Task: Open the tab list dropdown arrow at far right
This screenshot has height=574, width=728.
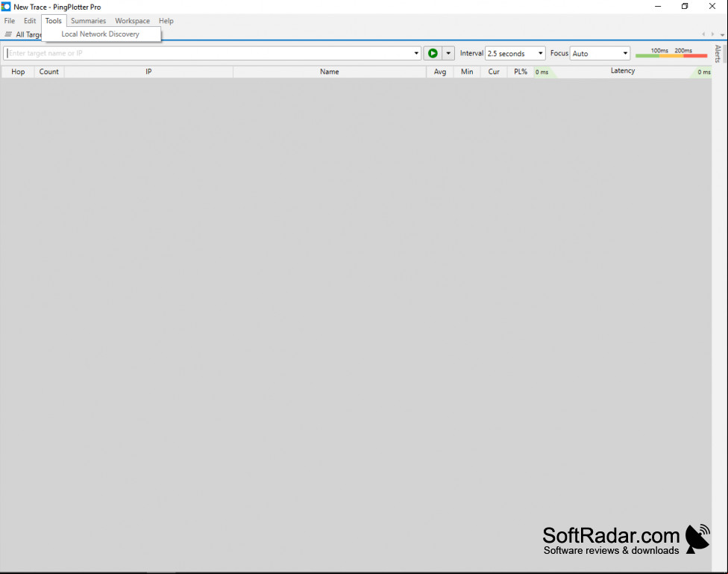Action: [x=723, y=34]
